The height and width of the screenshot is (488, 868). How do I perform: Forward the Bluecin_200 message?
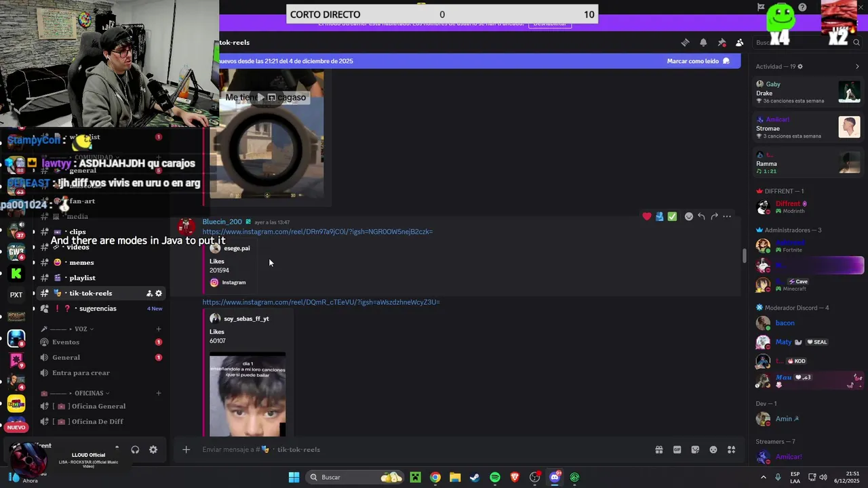(x=714, y=216)
